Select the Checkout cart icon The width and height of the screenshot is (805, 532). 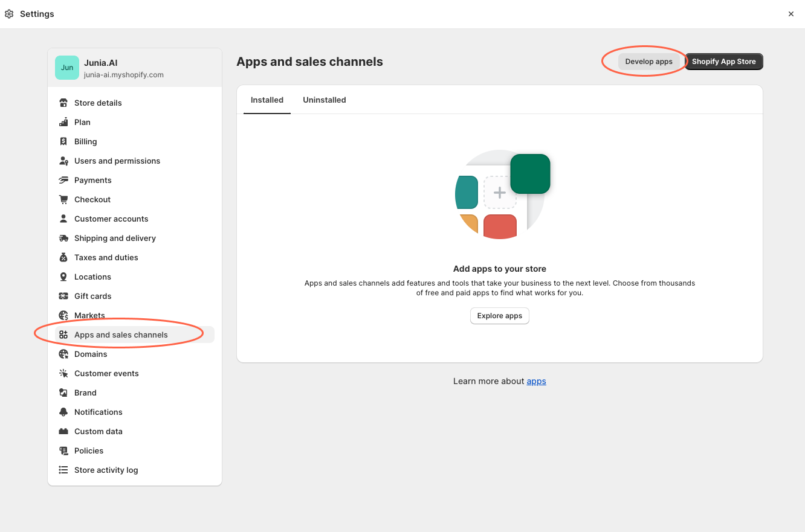pyautogui.click(x=63, y=199)
